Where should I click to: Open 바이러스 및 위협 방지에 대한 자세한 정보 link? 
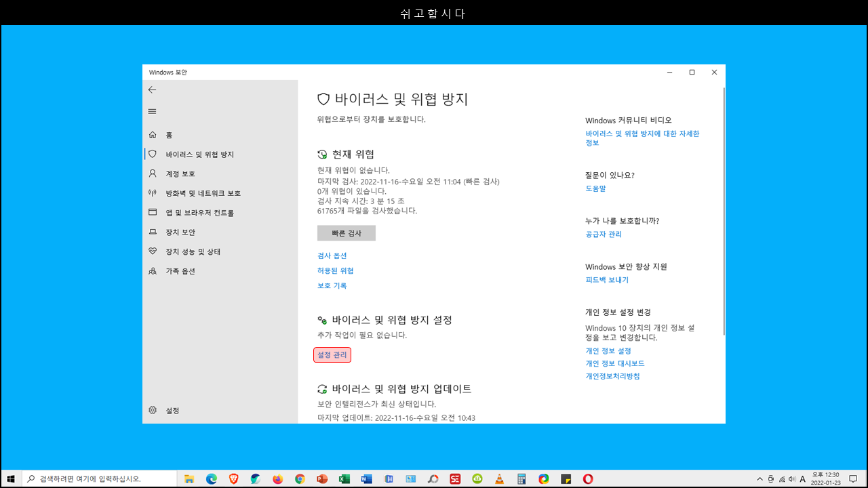point(642,138)
